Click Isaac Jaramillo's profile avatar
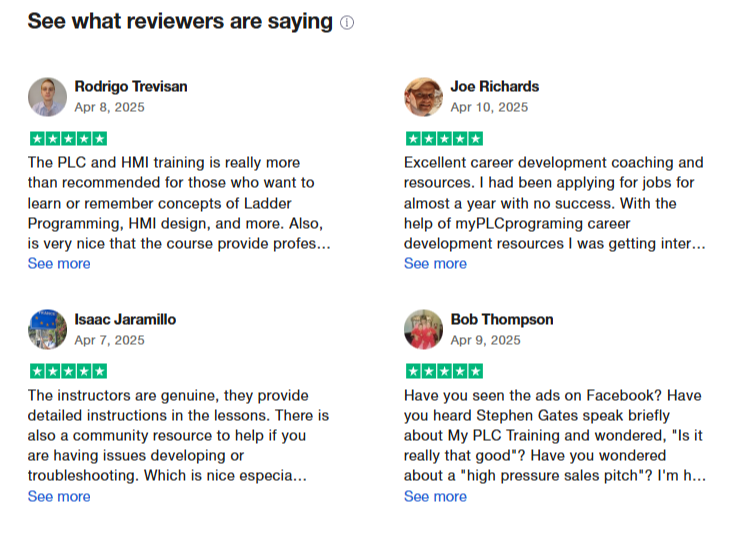 point(47,330)
